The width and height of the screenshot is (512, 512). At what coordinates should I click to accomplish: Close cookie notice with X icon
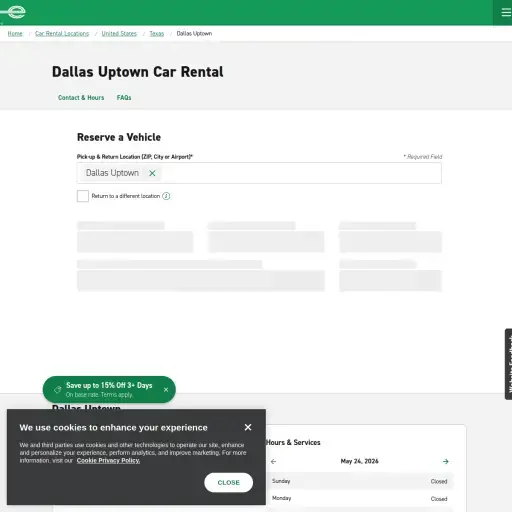click(248, 427)
